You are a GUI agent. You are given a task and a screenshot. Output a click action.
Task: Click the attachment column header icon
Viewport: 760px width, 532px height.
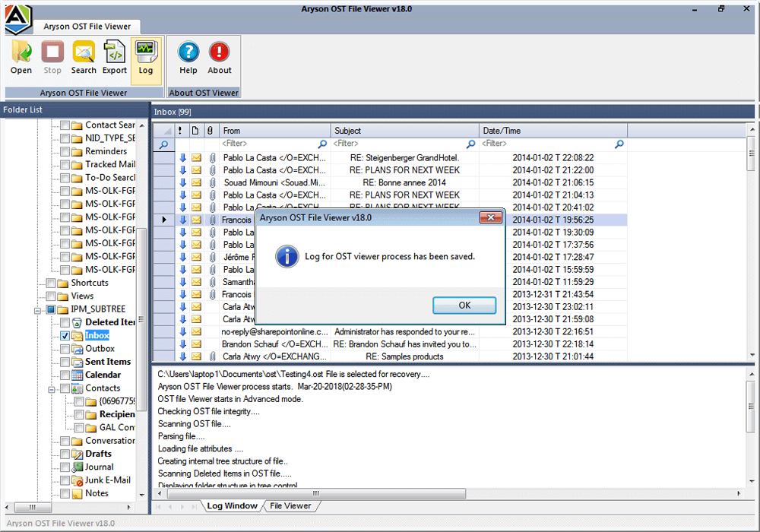(x=210, y=131)
